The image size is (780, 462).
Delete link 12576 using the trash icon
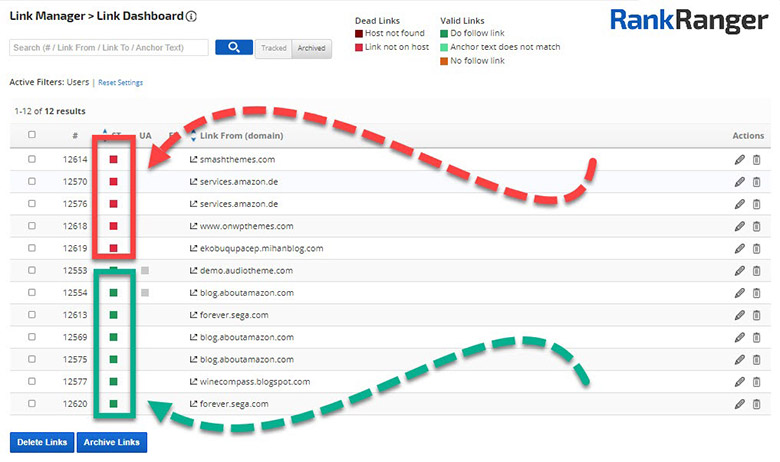click(x=757, y=204)
